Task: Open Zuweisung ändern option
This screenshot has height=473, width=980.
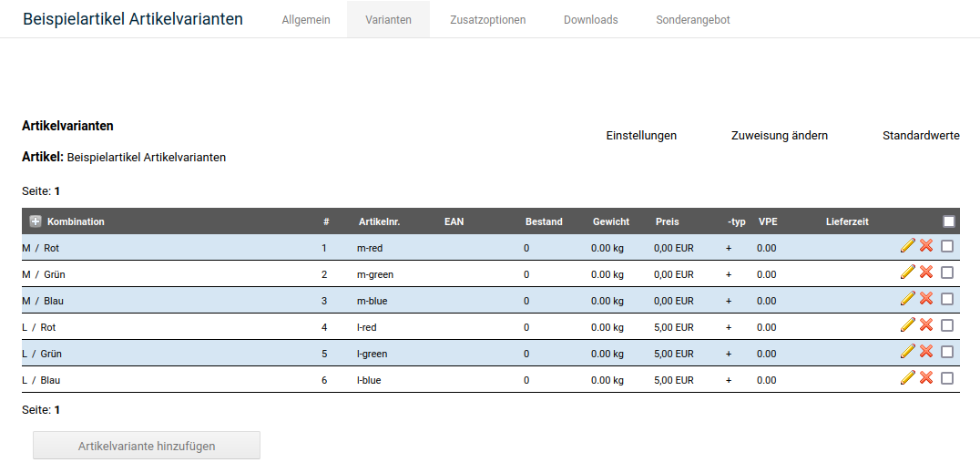Action: coord(779,136)
